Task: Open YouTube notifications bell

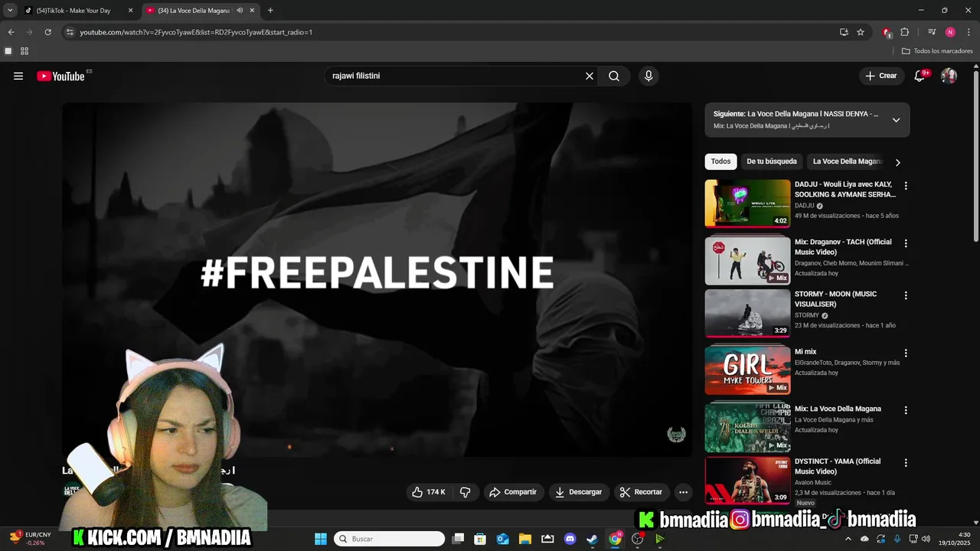Action: [921, 76]
